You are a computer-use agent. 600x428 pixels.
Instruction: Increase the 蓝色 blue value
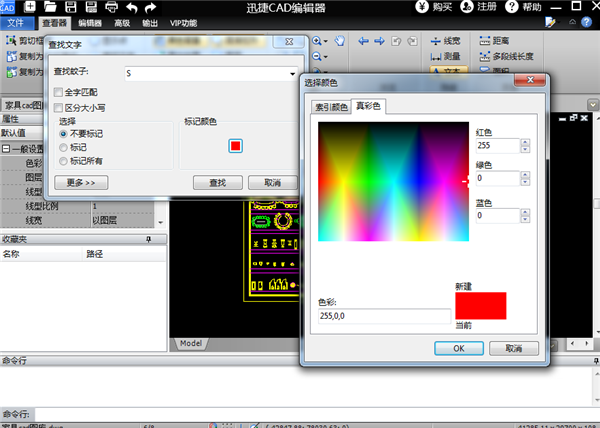(525, 212)
